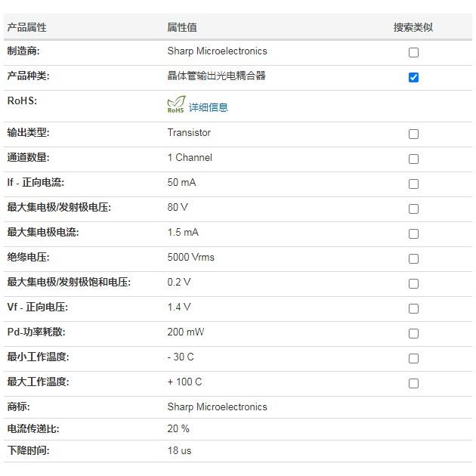
Task: Click the Pd-功率耗散: label
Action: click(36, 332)
